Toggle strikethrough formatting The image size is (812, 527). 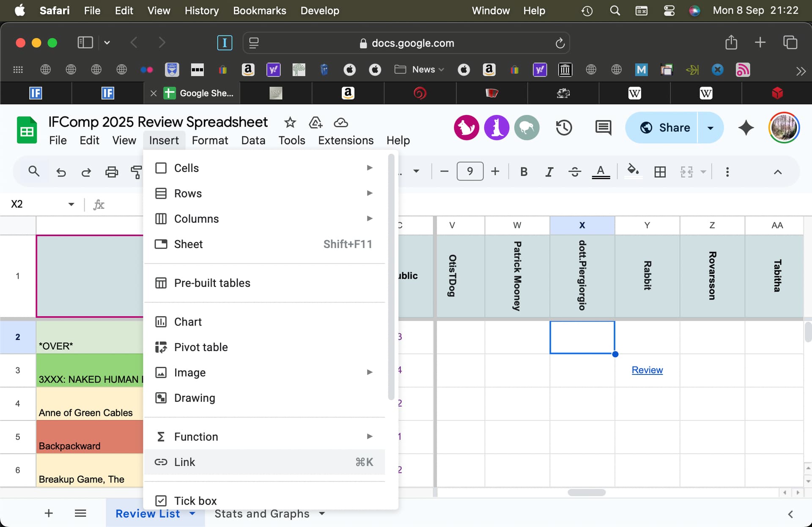point(574,172)
